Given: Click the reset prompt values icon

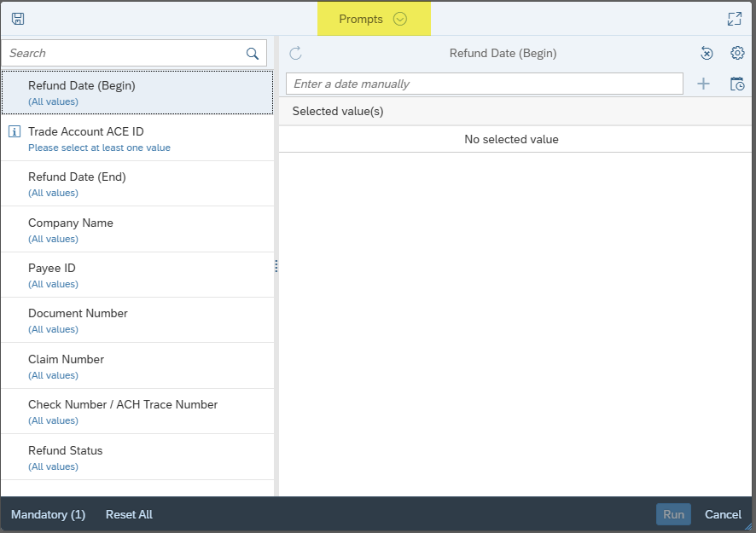Looking at the screenshot, I should 707,53.
